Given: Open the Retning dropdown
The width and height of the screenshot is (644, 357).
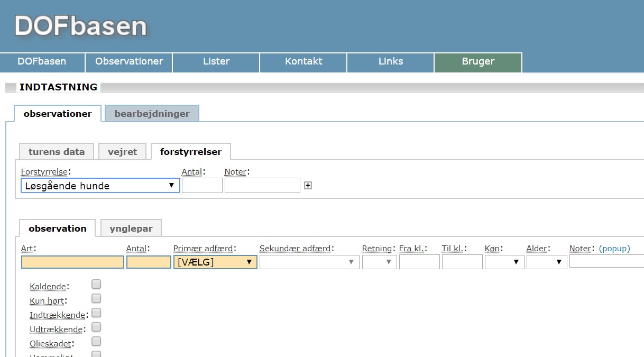Looking at the screenshot, I should pyautogui.click(x=380, y=262).
